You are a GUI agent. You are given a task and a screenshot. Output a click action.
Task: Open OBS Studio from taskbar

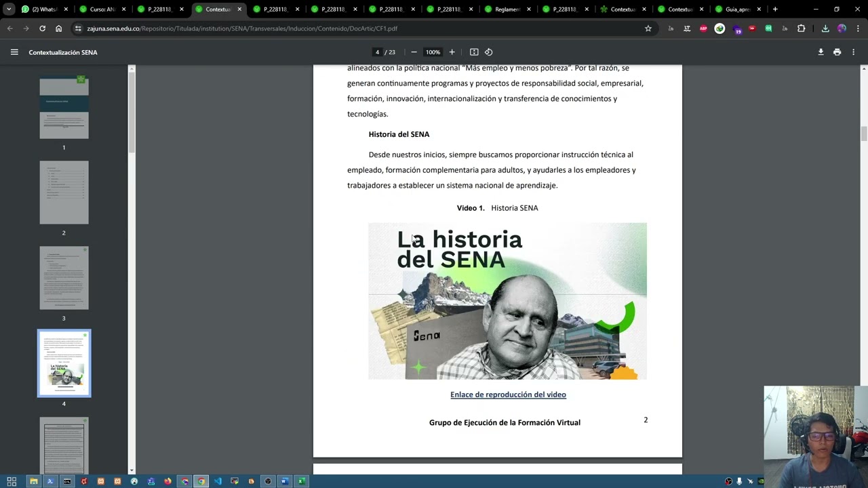pyautogui.click(x=268, y=481)
